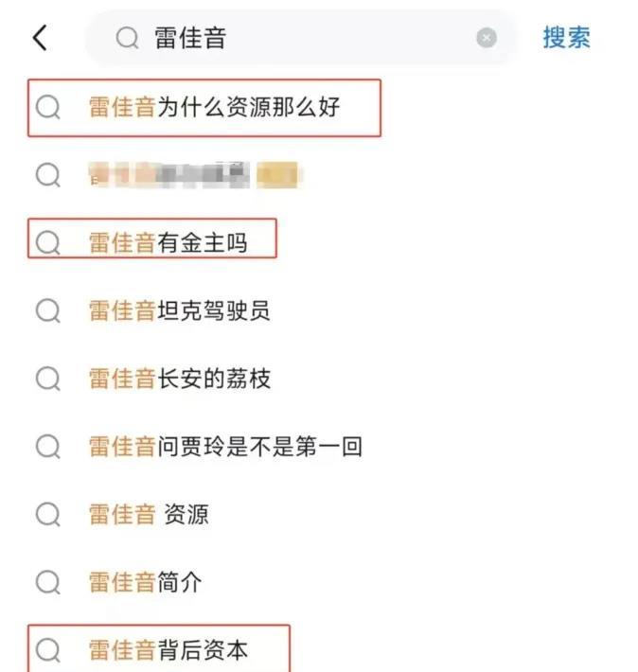Tap search icon next to the blurred suggestion
Screen dimensions: 638x672
click(48, 175)
